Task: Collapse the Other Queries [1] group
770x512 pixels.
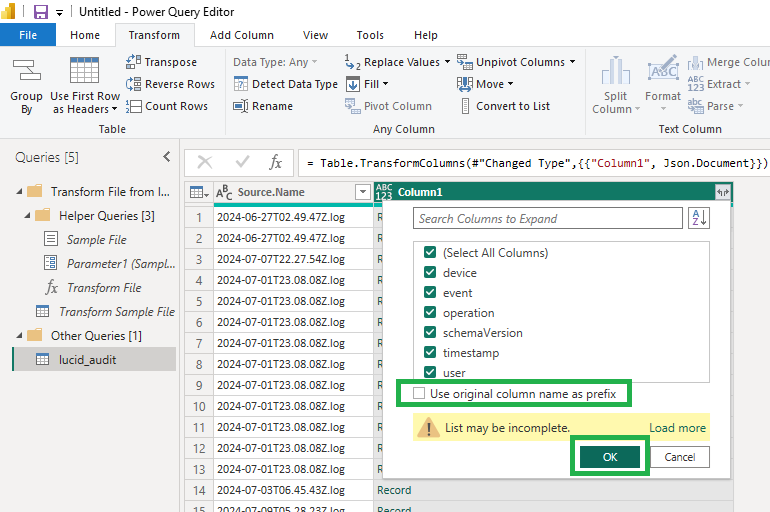Action: (x=19, y=336)
